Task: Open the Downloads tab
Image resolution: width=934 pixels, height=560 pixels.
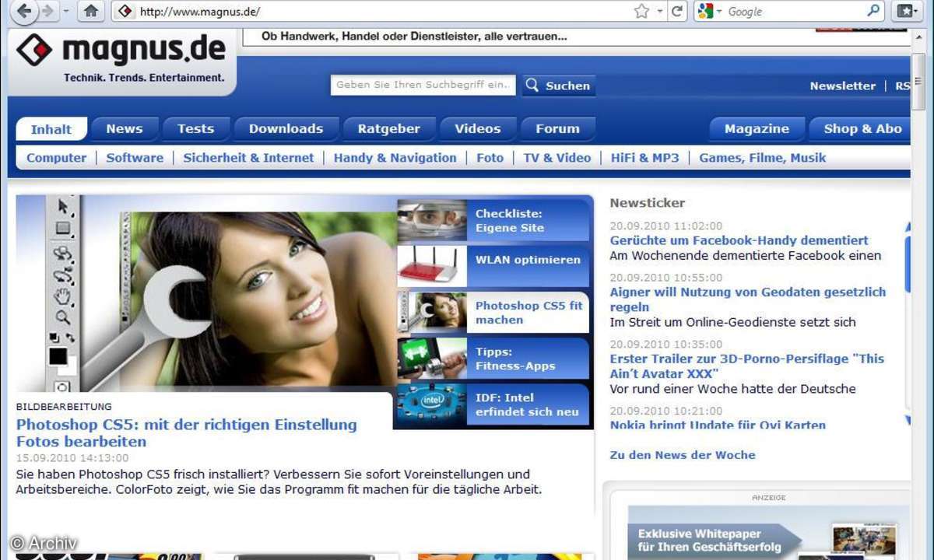Action: (286, 128)
